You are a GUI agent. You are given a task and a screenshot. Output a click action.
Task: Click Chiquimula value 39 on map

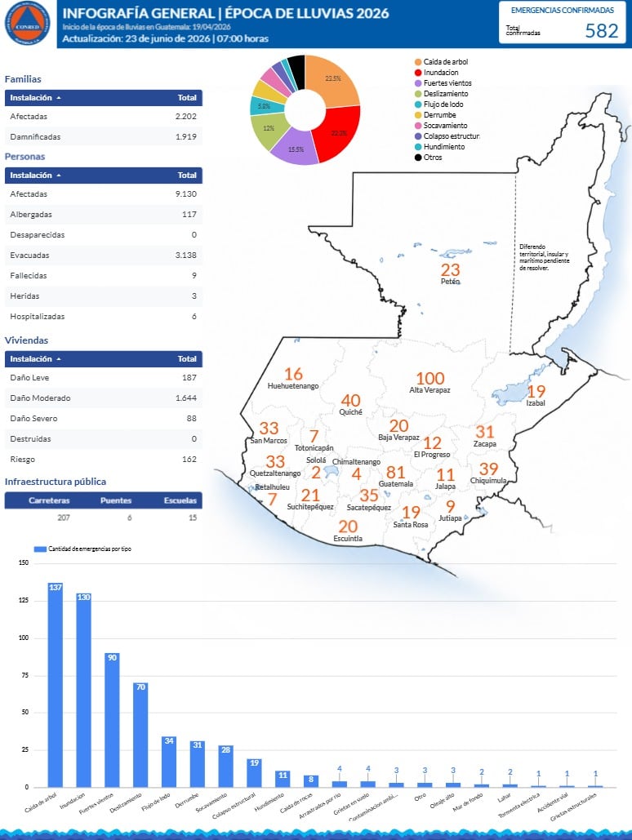point(489,469)
